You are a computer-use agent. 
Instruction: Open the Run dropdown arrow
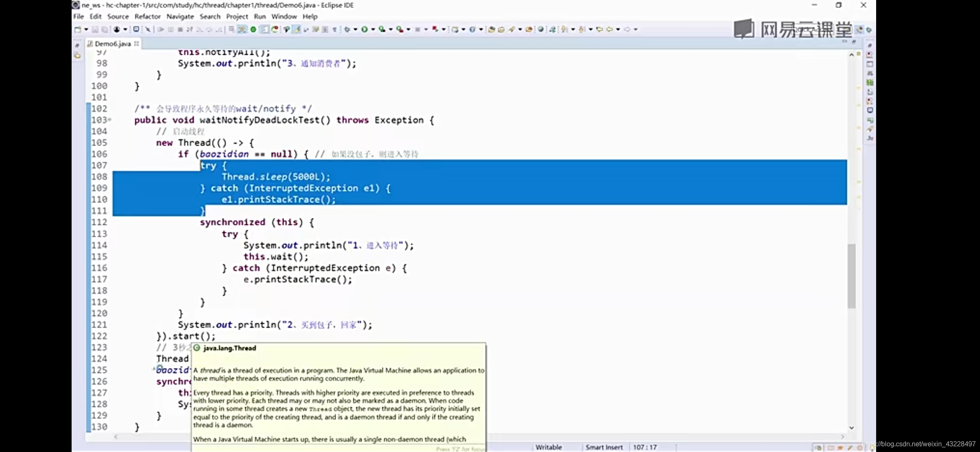[373, 29]
